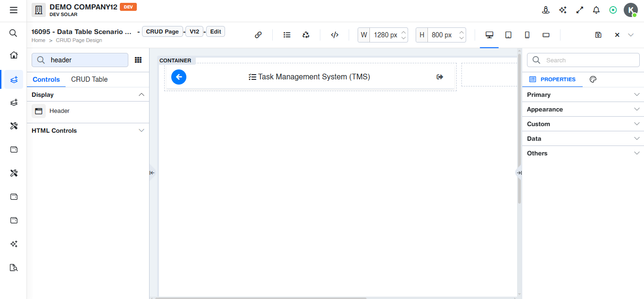Switch to tablet preview mode

pyautogui.click(x=509, y=34)
